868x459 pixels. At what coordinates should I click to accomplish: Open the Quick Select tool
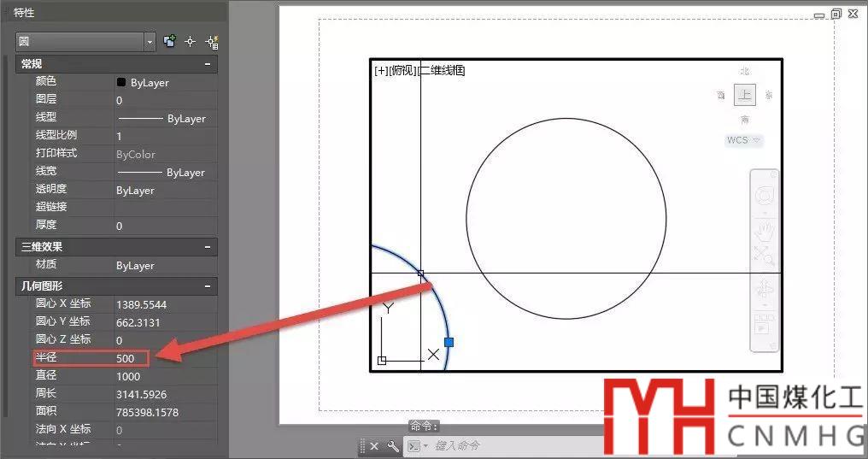(212, 42)
